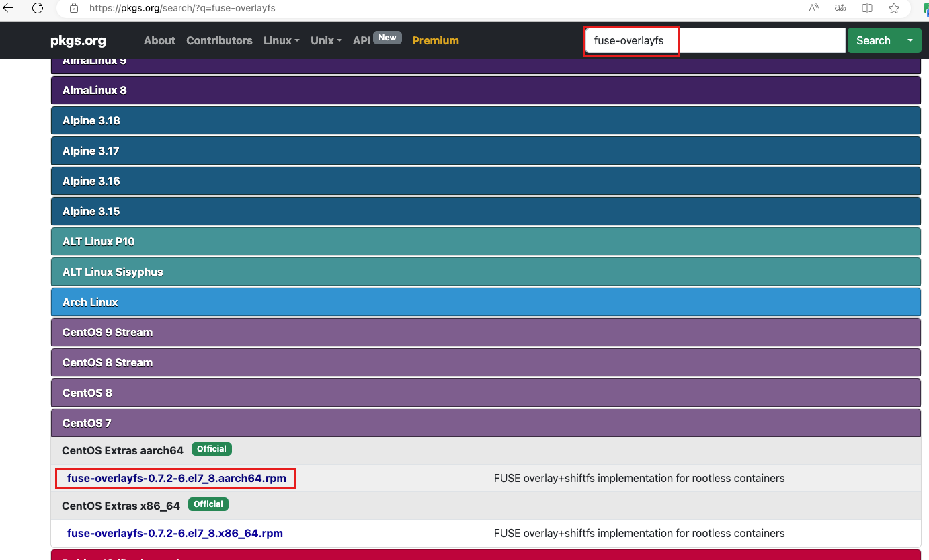Expand the CentOS 8 Stream section
Viewport: 929px width, 560px height.
coord(485,362)
